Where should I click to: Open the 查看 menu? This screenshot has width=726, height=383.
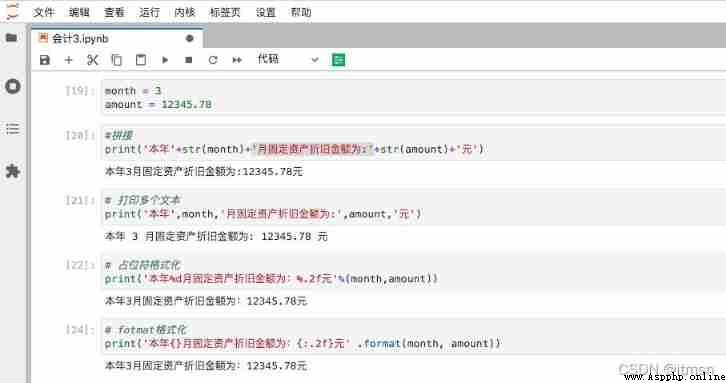pyautogui.click(x=114, y=12)
